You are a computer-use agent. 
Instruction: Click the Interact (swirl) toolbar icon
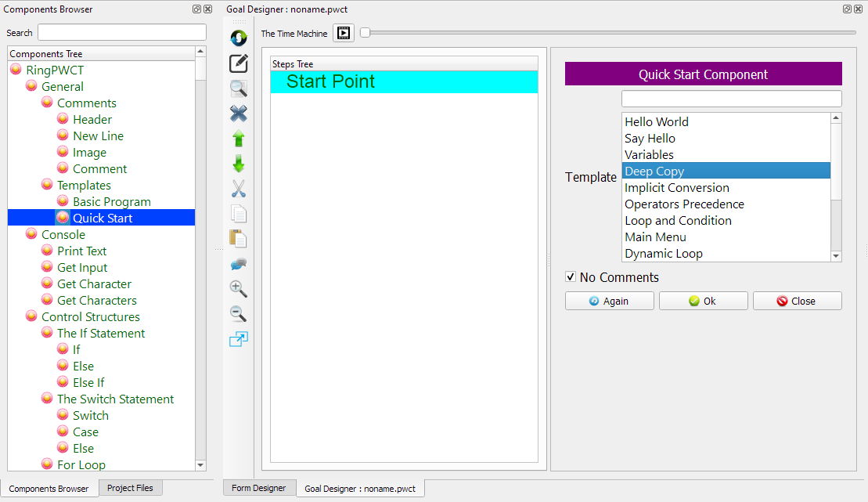(239, 38)
